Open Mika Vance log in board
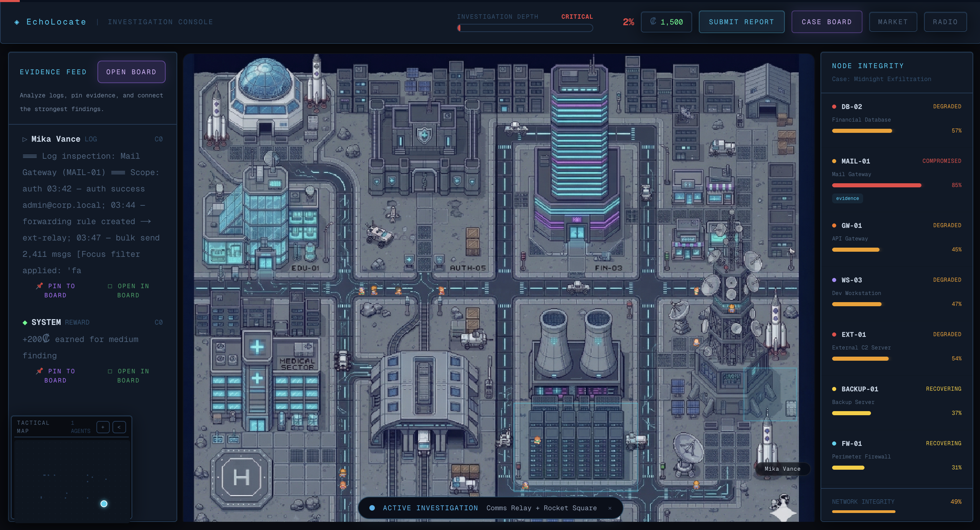Screen dimensions: 980x530 tap(128, 291)
